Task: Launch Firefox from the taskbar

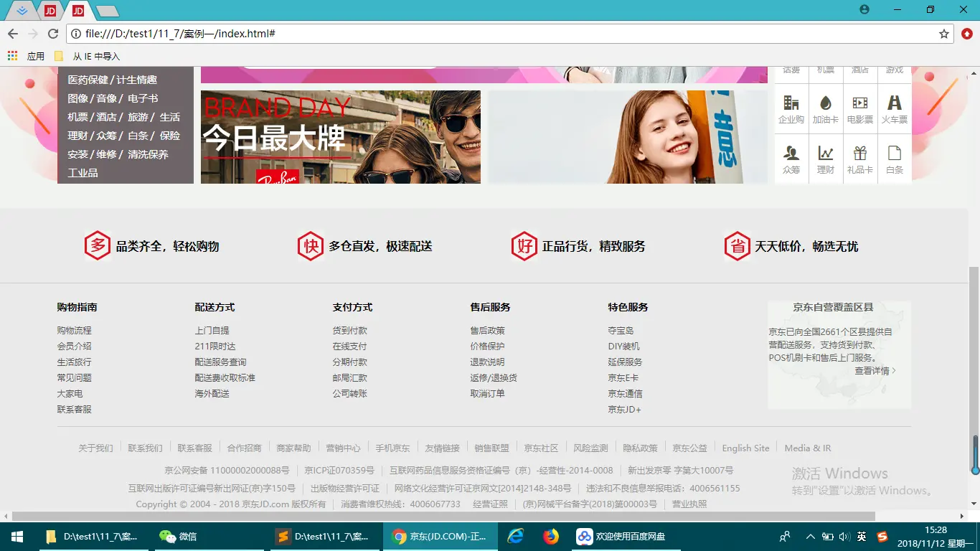Action: tap(550, 536)
